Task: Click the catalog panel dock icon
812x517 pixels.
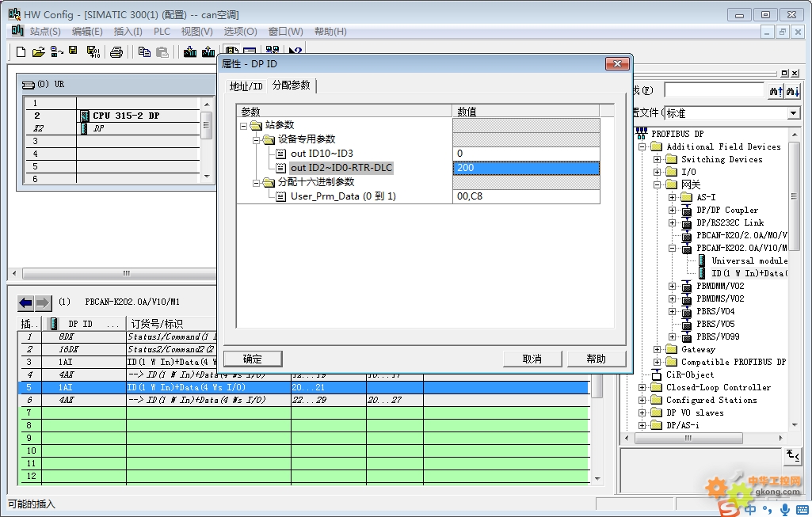Action: coord(786,73)
